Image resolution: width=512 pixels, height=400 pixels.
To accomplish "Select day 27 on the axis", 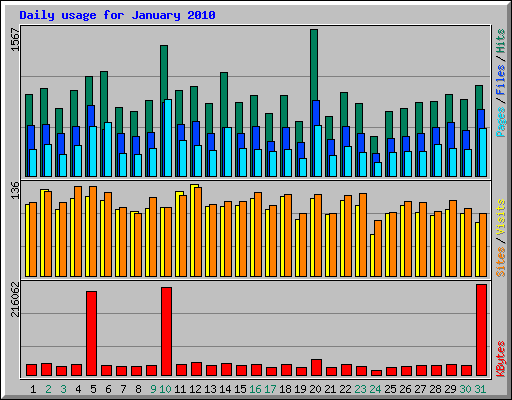I will coord(420,389).
